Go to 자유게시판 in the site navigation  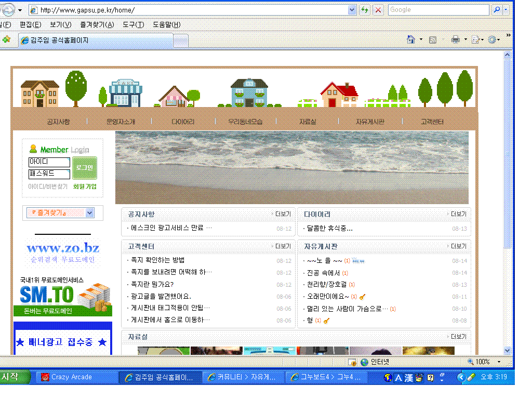(370, 122)
